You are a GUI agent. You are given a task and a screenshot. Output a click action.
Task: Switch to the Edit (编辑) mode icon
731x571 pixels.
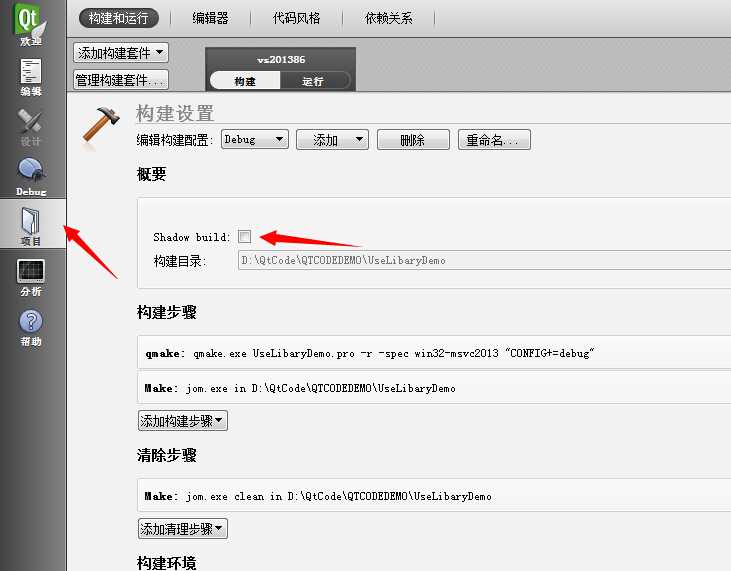[31, 76]
